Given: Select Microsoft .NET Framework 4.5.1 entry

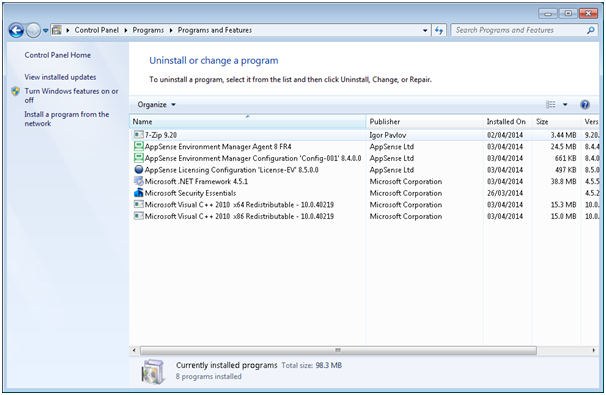Looking at the screenshot, I should click(364, 181).
